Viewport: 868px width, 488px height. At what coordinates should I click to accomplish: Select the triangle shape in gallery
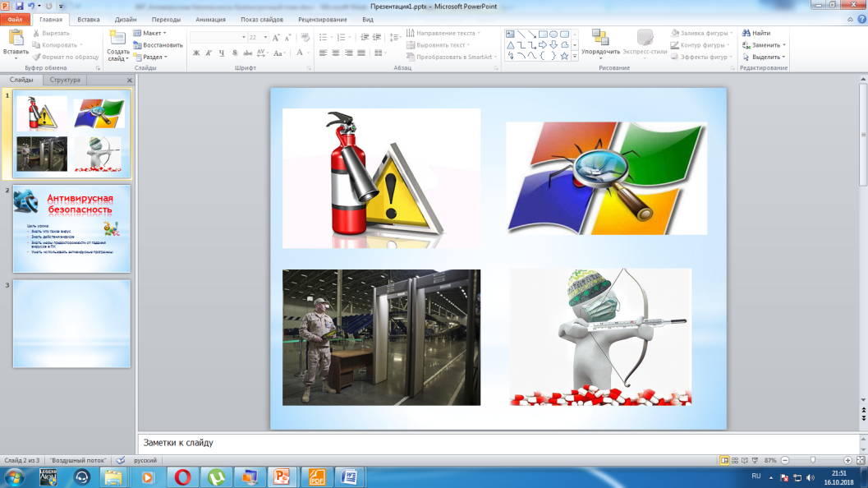pyautogui.click(x=511, y=45)
